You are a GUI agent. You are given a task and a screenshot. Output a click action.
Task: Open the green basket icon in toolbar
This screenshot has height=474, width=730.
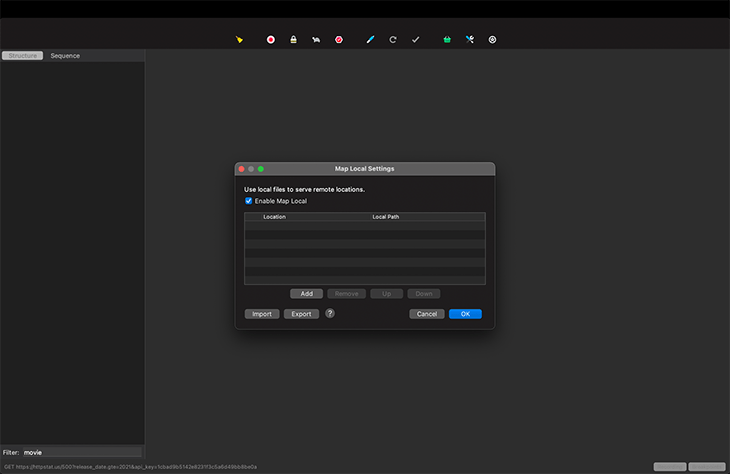click(447, 40)
